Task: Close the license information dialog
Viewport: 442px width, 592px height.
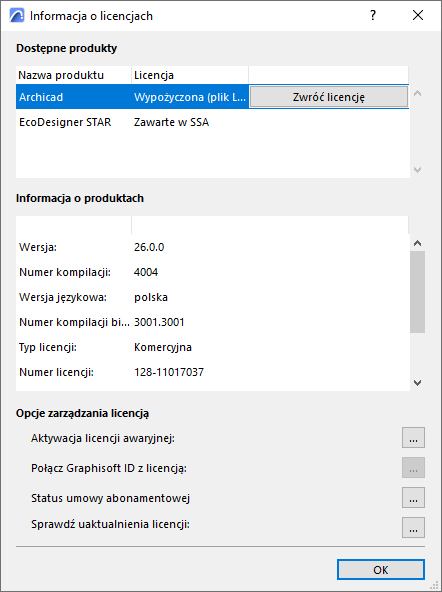Action: point(418,15)
